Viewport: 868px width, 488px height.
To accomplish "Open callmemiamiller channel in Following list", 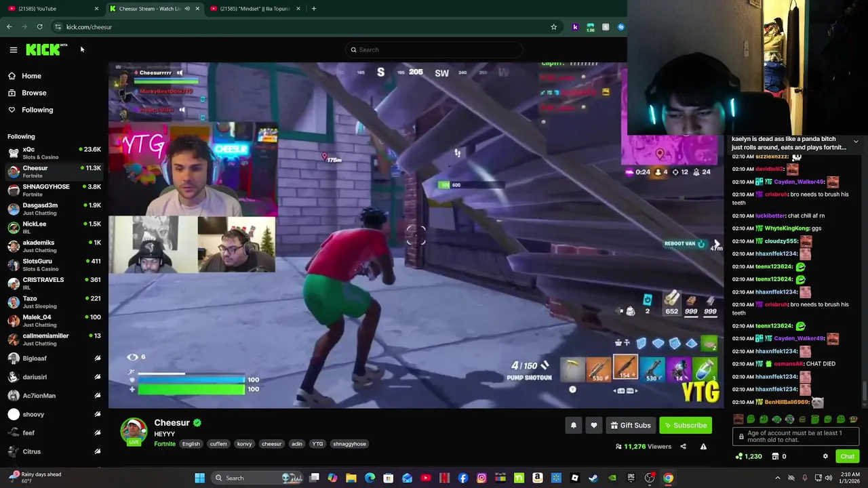I will (54, 340).
